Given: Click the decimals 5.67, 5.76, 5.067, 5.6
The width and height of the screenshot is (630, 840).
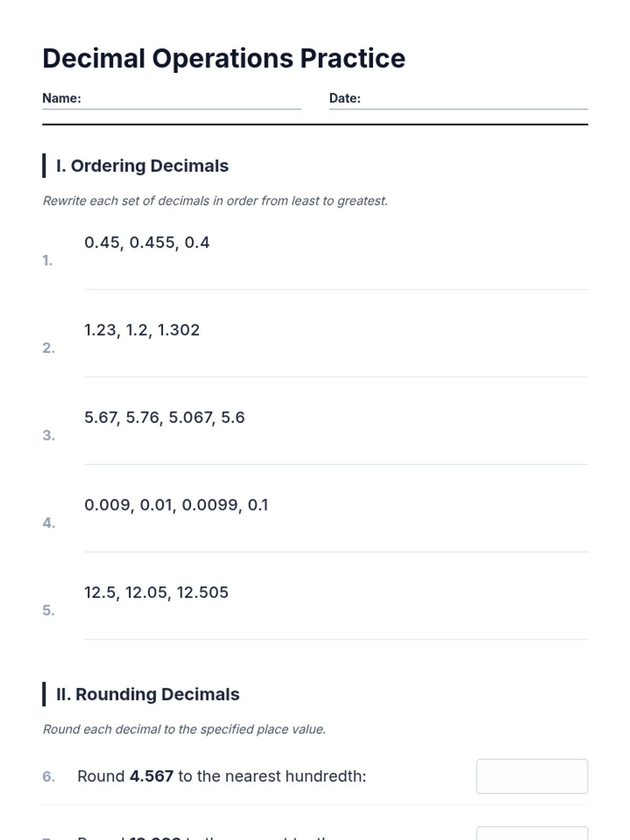Looking at the screenshot, I should pos(164,417).
